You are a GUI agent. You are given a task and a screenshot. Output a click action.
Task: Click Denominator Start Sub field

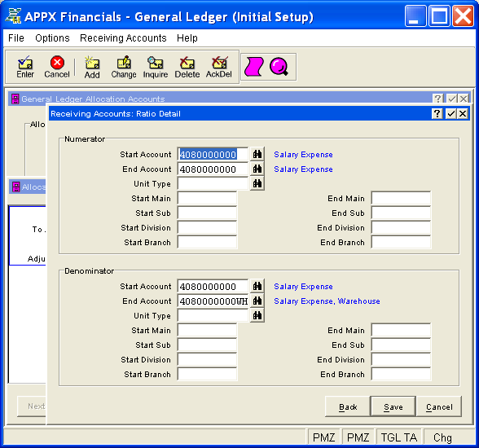(x=207, y=345)
